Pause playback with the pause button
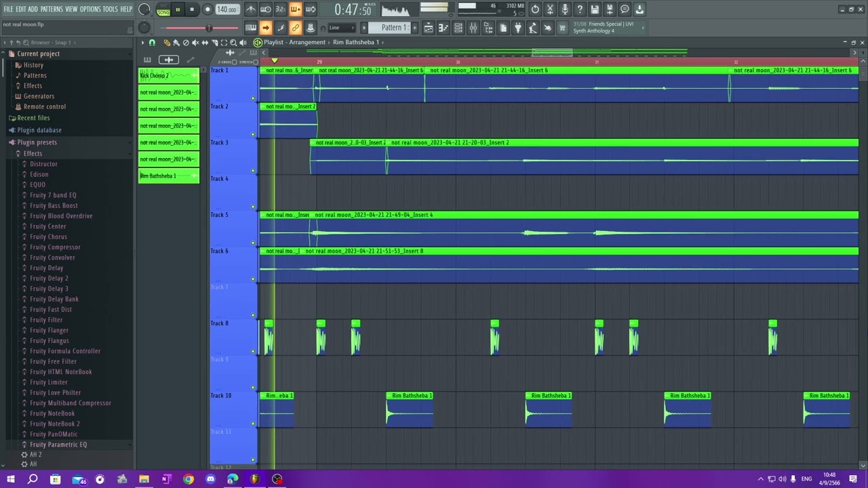This screenshot has height=488, width=868. (178, 9)
